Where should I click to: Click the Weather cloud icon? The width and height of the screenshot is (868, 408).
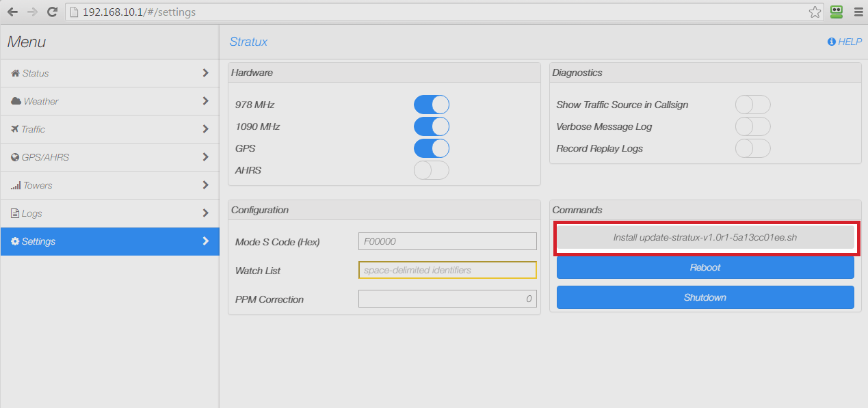[16, 101]
